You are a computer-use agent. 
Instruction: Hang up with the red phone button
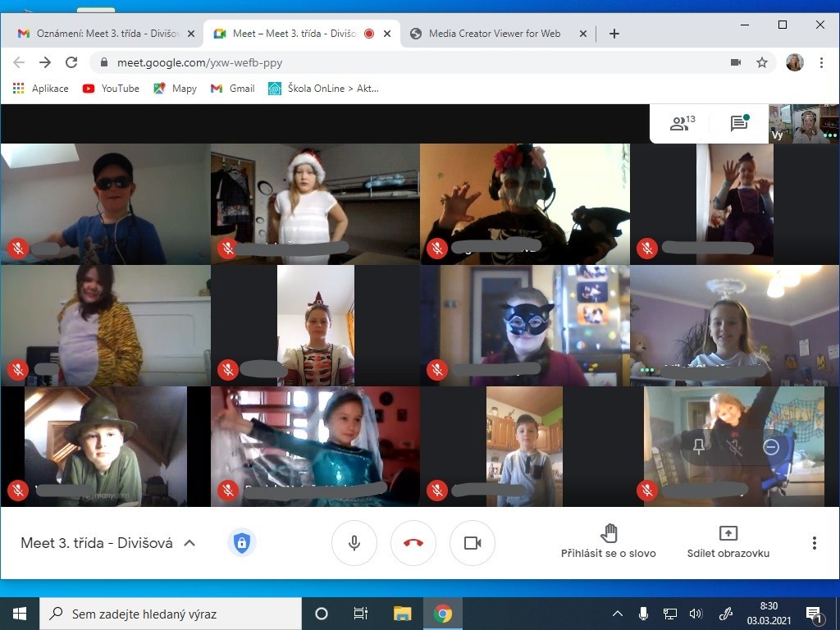(x=413, y=543)
